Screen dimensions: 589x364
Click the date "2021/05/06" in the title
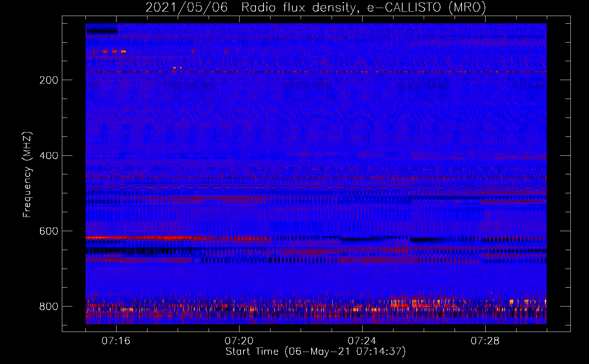(x=186, y=8)
